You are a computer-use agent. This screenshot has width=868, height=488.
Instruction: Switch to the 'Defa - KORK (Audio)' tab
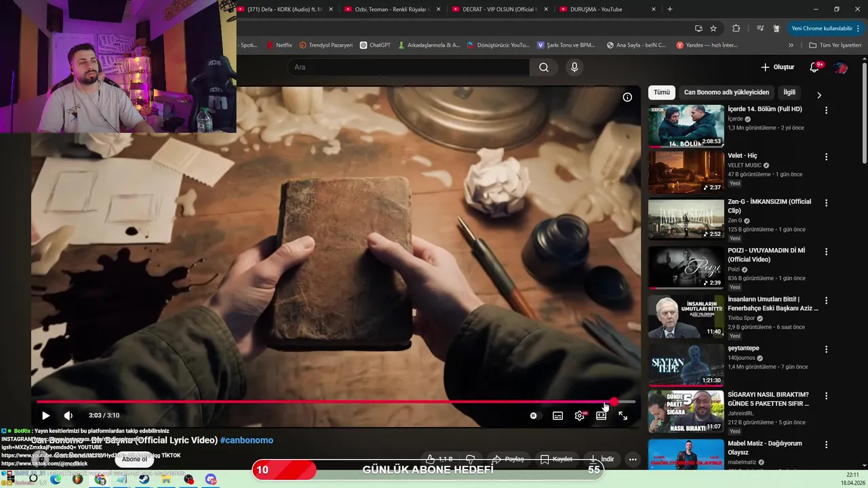coord(285,9)
